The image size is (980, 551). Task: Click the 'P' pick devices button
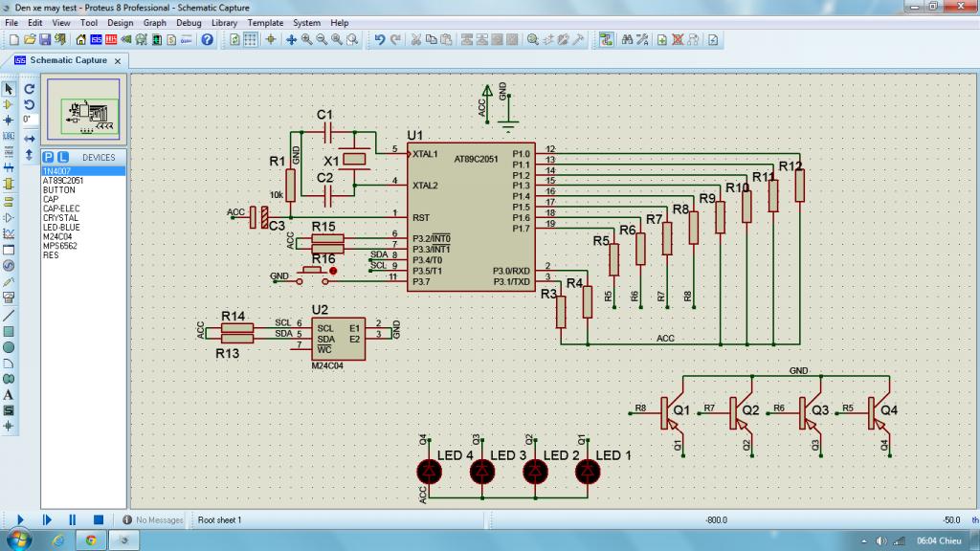pos(50,157)
